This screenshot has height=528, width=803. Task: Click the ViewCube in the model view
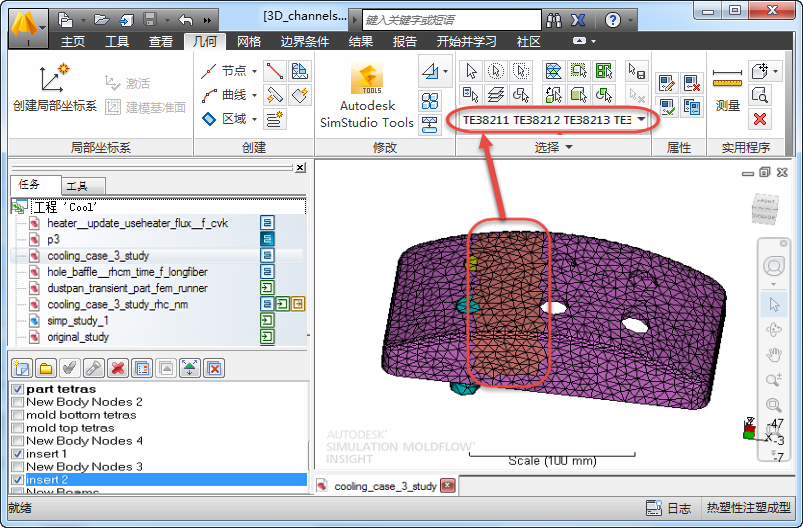[x=766, y=208]
